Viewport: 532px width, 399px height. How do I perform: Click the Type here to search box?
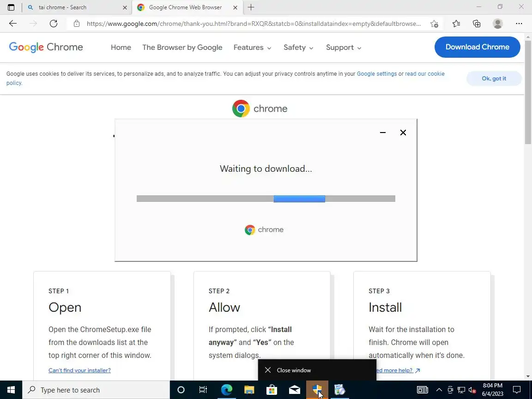point(96,390)
